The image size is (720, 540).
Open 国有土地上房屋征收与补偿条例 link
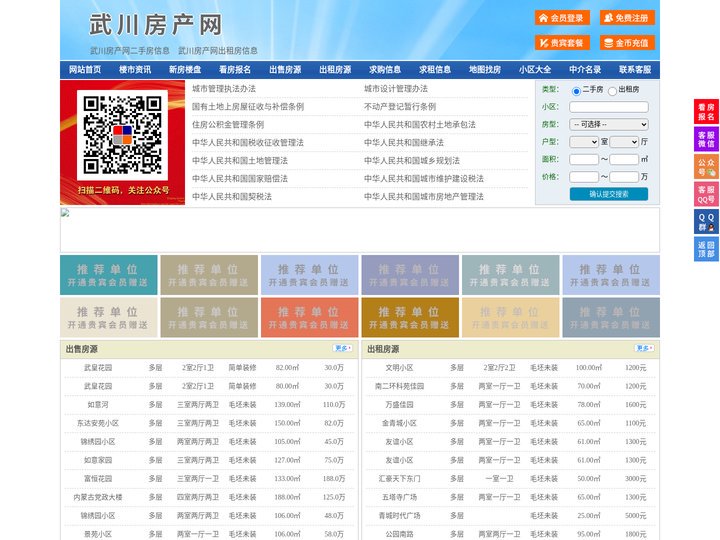248,107
